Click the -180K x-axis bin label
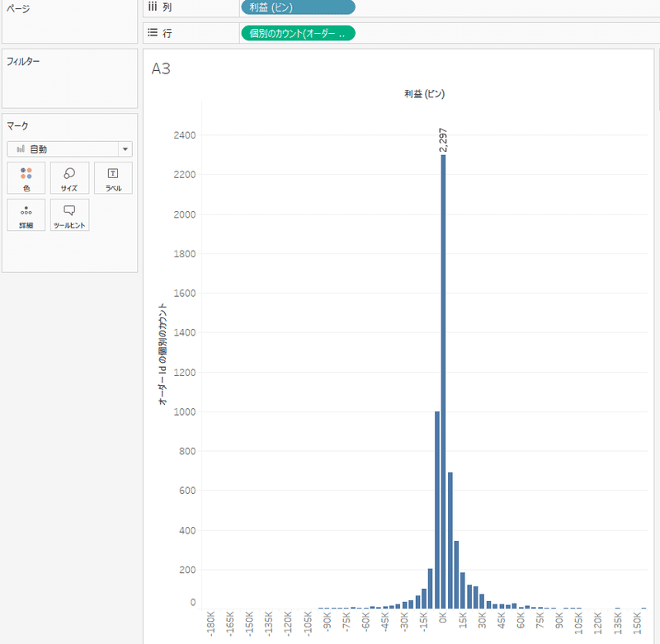This screenshot has height=644, width=660. [211, 623]
